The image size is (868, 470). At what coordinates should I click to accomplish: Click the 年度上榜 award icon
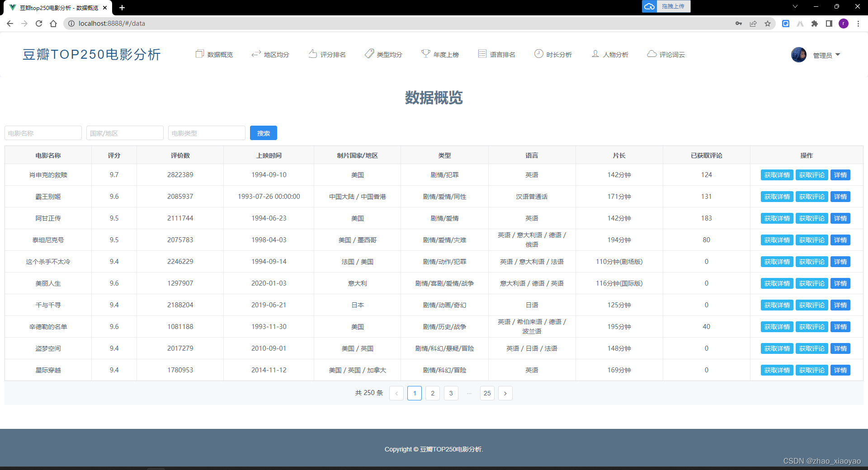[425, 53]
